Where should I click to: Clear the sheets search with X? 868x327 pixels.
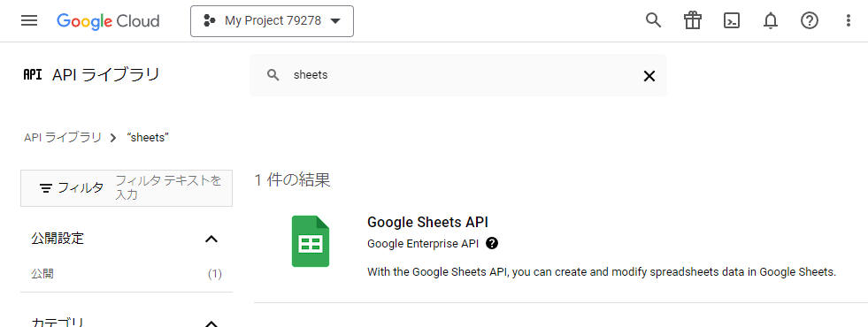point(649,76)
